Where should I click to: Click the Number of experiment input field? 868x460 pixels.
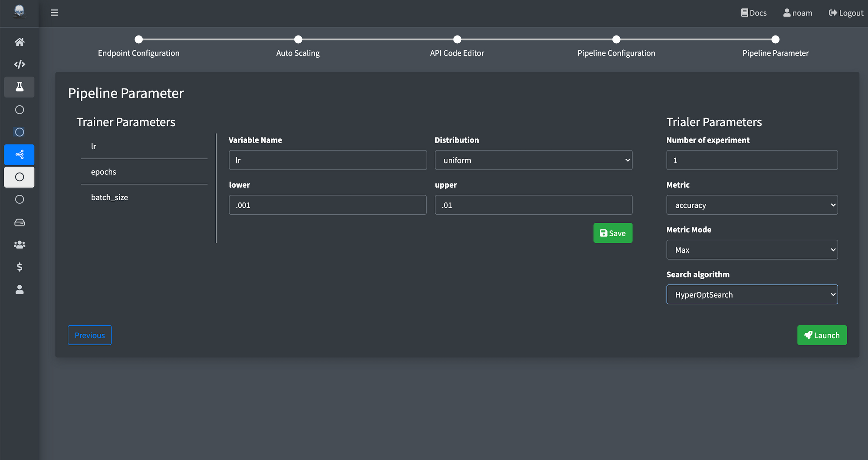752,160
